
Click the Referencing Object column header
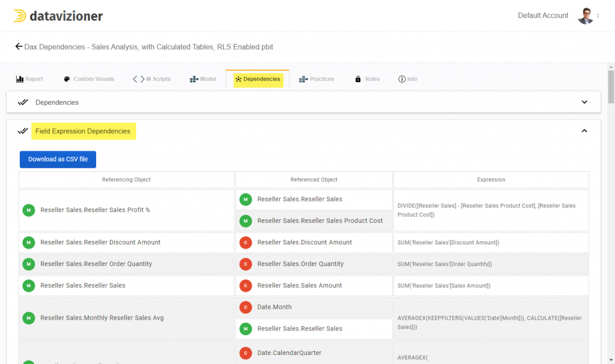click(126, 180)
